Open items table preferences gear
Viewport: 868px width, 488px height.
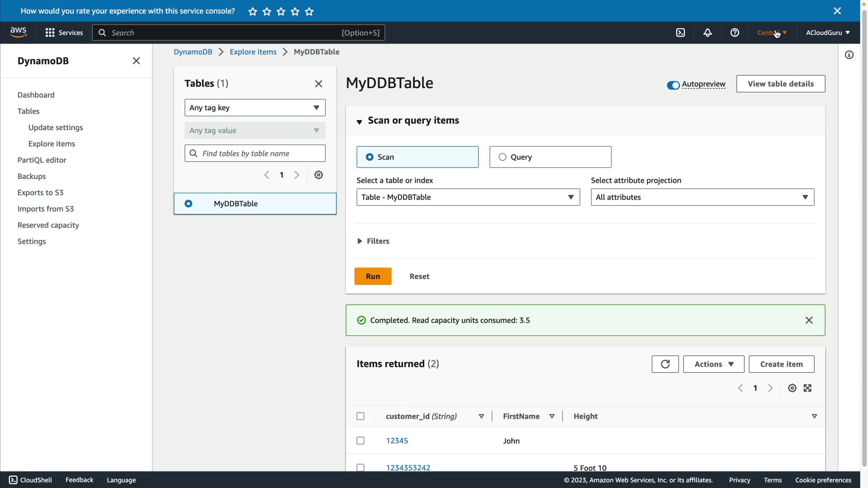792,388
